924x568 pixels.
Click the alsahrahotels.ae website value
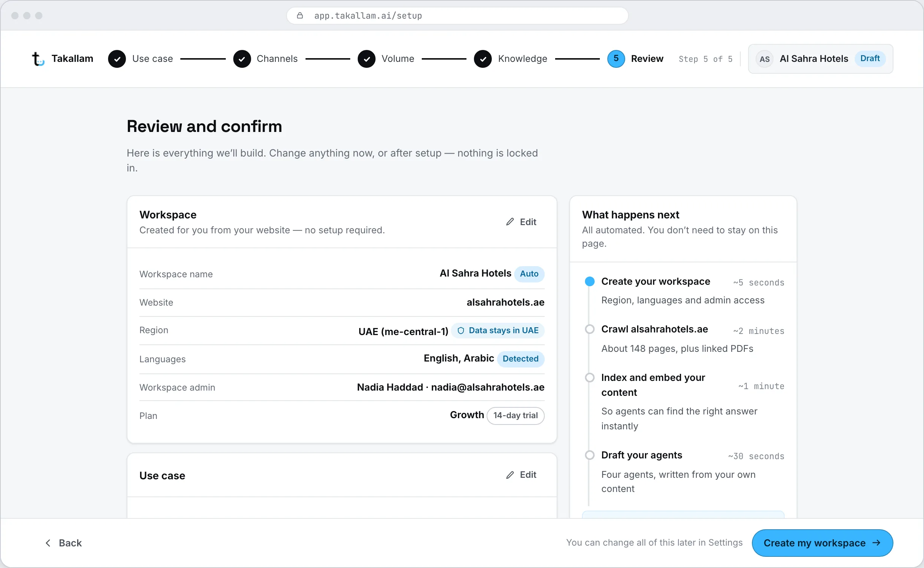pos(505,302)
